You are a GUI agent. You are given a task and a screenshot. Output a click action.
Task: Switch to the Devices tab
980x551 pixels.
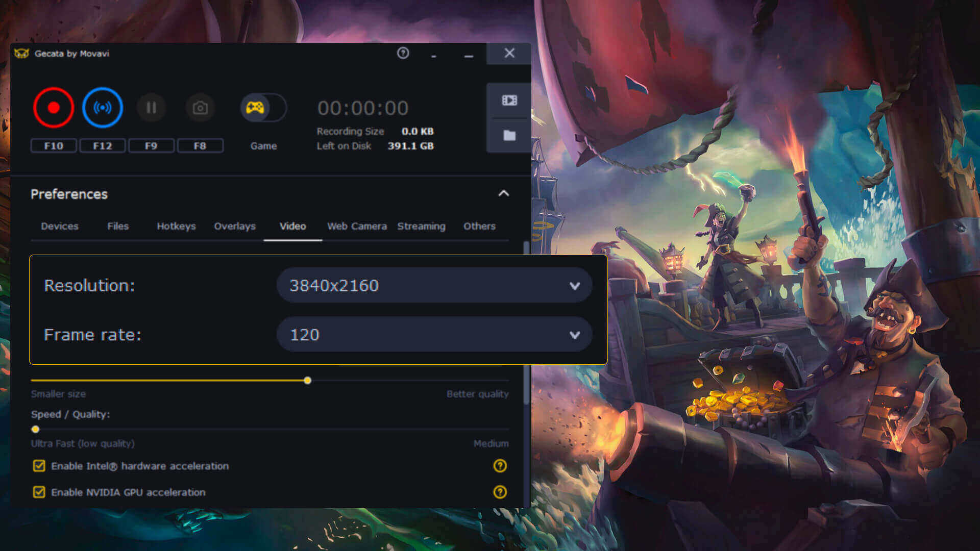[x=60, y=226]
